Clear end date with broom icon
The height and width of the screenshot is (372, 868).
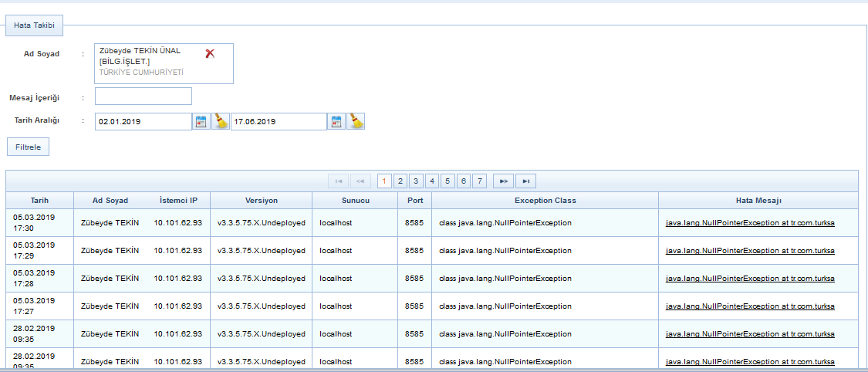(356, 121)
